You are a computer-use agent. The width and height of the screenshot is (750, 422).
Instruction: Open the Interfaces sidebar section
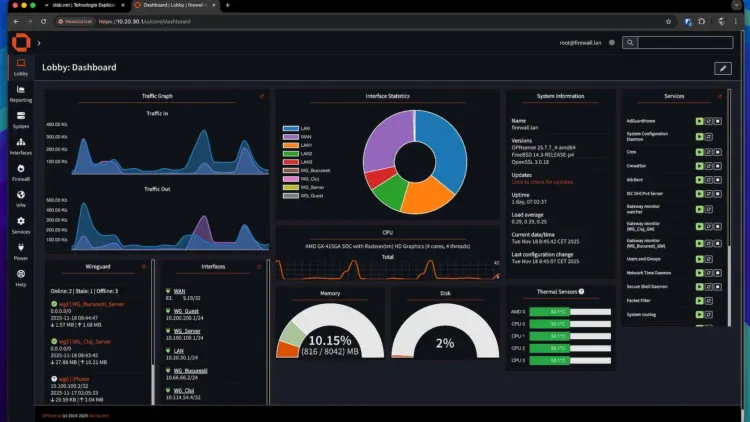tap(21, 146)
